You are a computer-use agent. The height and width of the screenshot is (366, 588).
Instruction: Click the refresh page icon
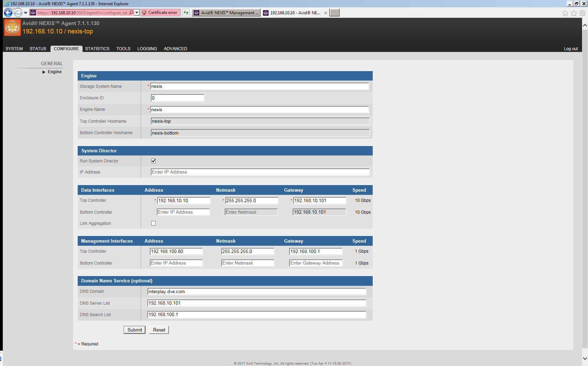pos(186,13)
